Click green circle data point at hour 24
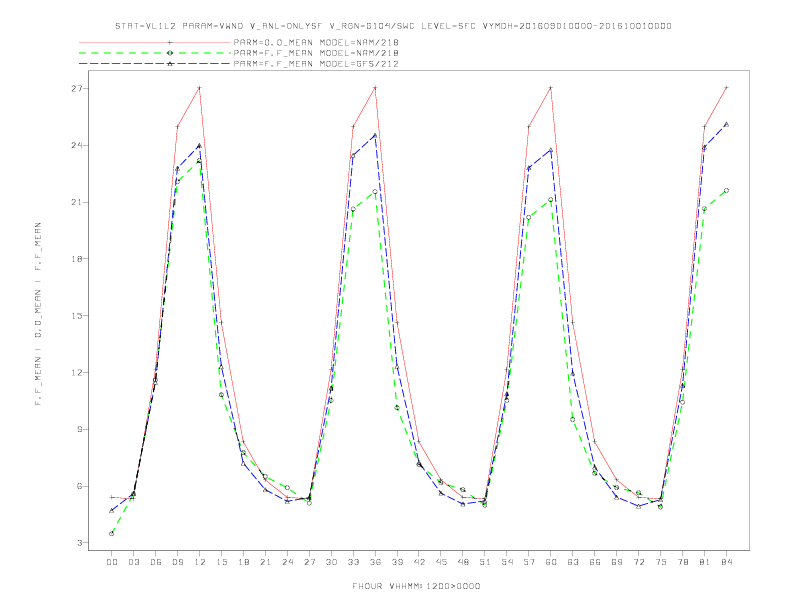Image resolution: width=792 pixels, height=612 pixels. [287, 487]
